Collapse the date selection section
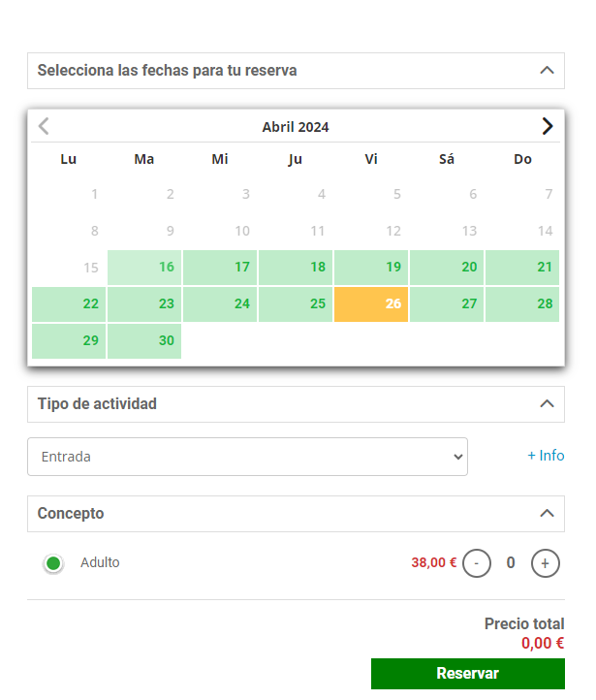596x700 pixels. [x=547, y=71]
